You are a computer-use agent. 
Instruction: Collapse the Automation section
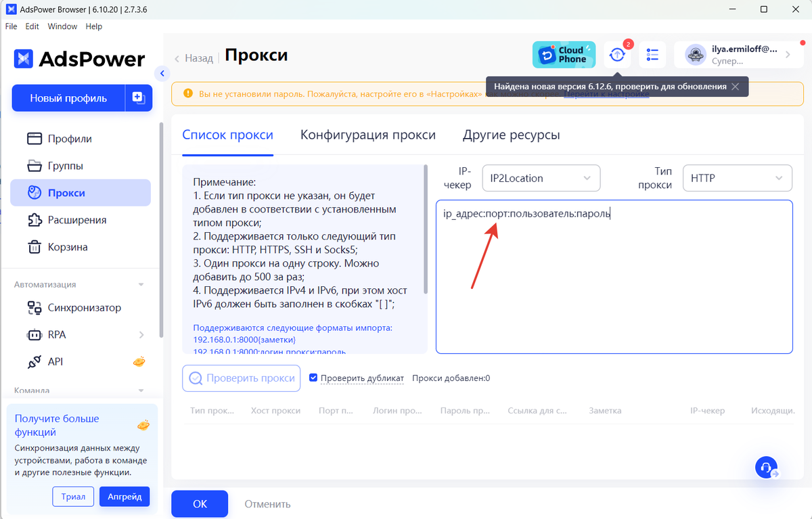click(141, 285)
